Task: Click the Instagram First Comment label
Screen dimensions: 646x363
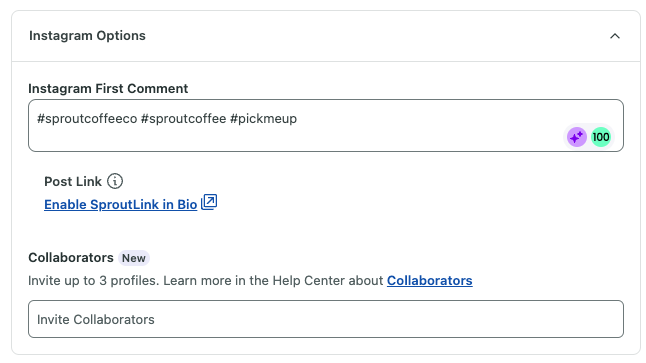Action: (x=108, y=89)
